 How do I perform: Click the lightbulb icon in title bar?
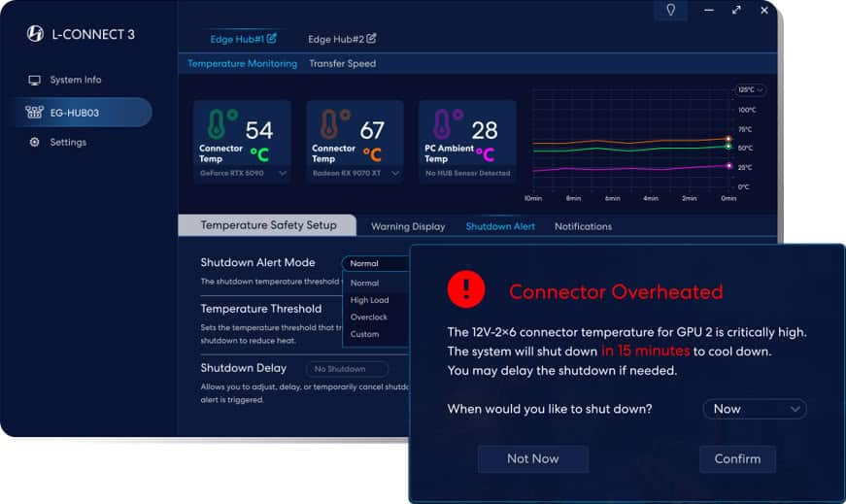tap(670, 10)
